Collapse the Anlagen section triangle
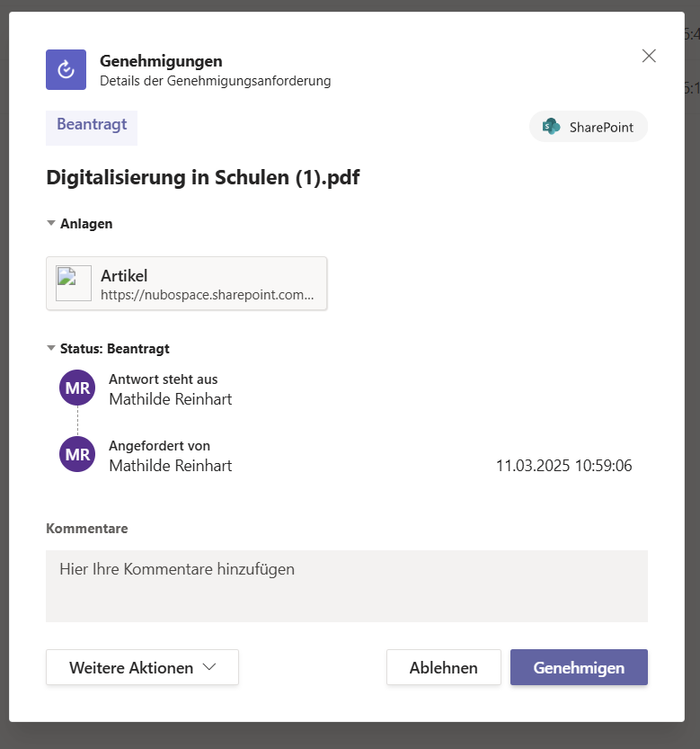Image resolution: width=700 pixels, height=749 pixels. pyautogui.click(x=51, y=223)
